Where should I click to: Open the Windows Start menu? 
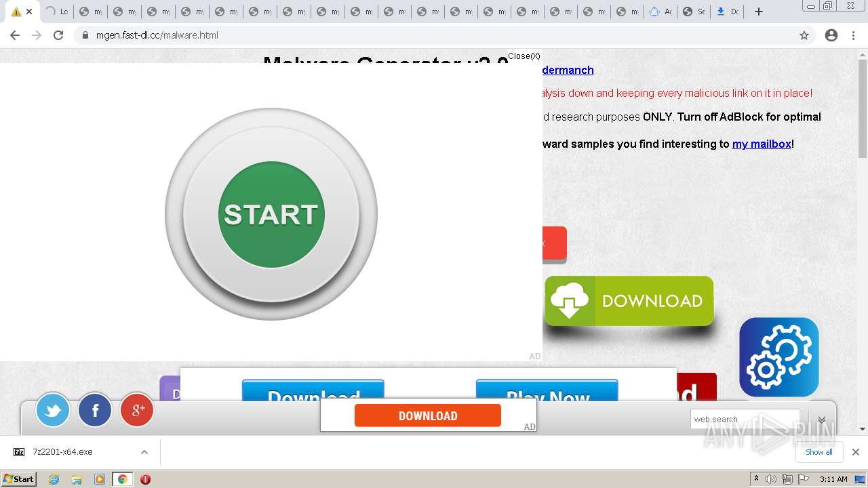[18, 479]
